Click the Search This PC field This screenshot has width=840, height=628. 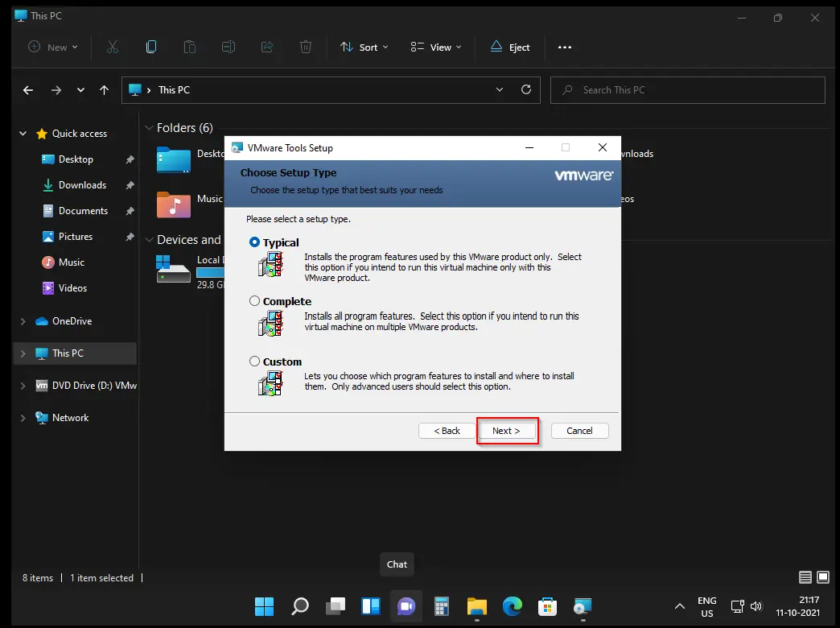click(x=687, y=90)
